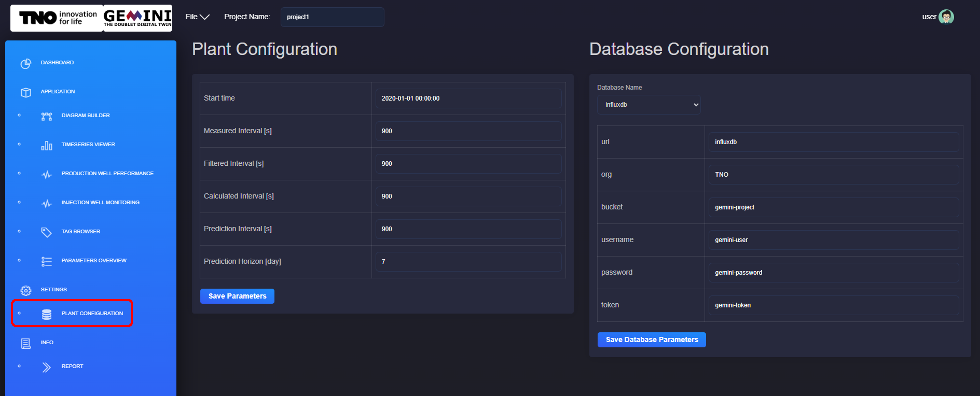Click the Application cube icon

(x=25, y=92)
